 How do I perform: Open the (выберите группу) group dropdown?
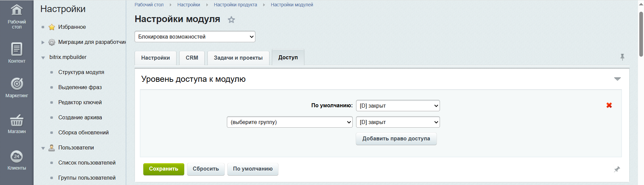tap(289, 122)
